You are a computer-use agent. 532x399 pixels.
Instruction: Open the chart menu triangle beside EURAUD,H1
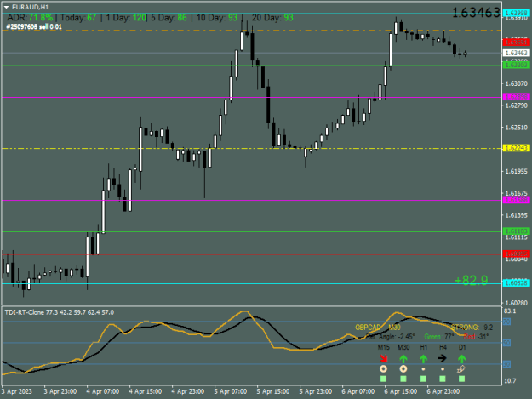click(6, 7)
